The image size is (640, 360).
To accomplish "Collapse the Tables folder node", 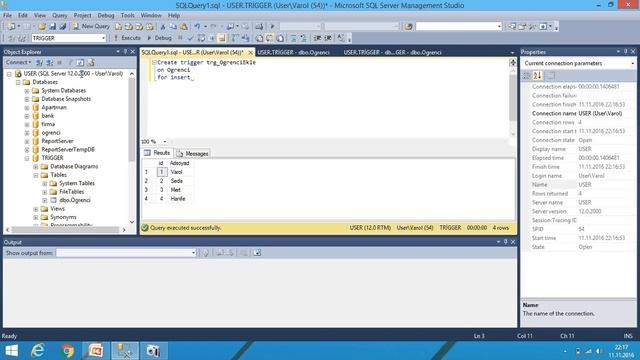I will pyautogui.click(x=36, y=175).
